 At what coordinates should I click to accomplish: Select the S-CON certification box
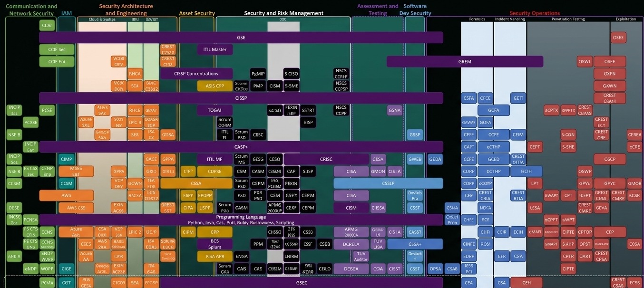(568, 135)
